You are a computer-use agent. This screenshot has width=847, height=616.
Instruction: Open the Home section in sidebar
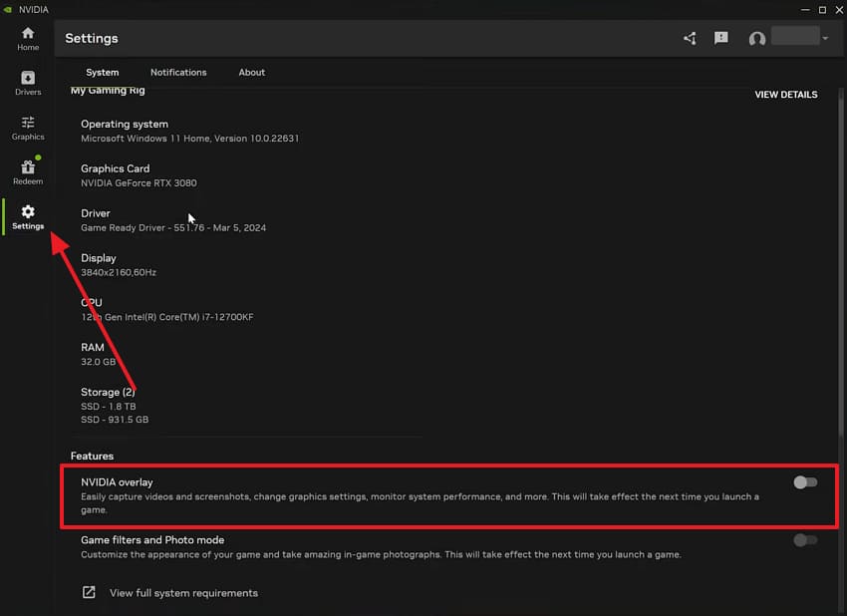click(x=28, y=39)
